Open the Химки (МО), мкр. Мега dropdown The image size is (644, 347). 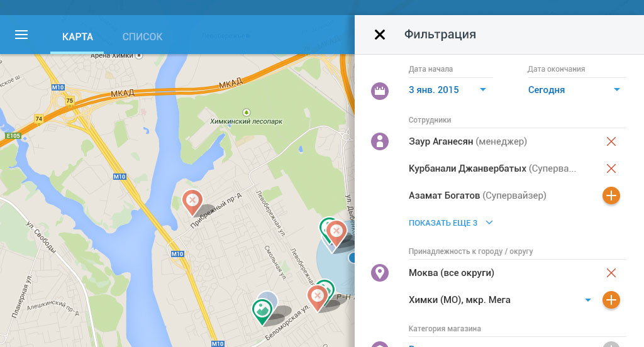pyautogui.click(x=588, y=300)
